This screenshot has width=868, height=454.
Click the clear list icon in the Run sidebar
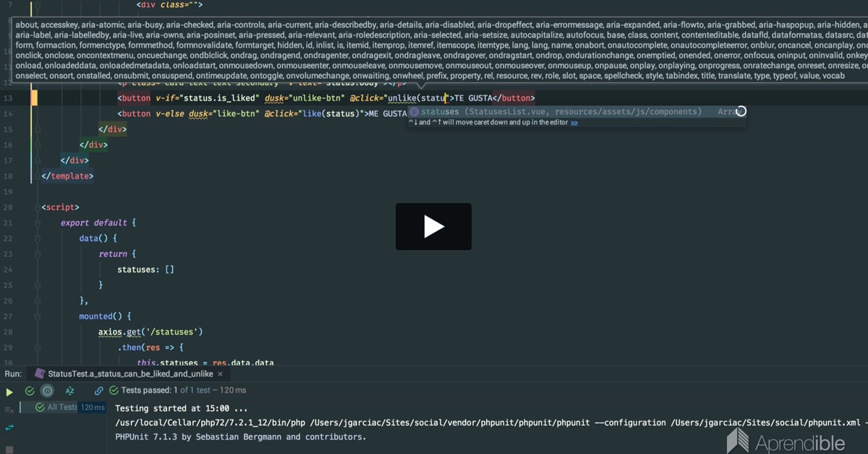coord(9,409)
